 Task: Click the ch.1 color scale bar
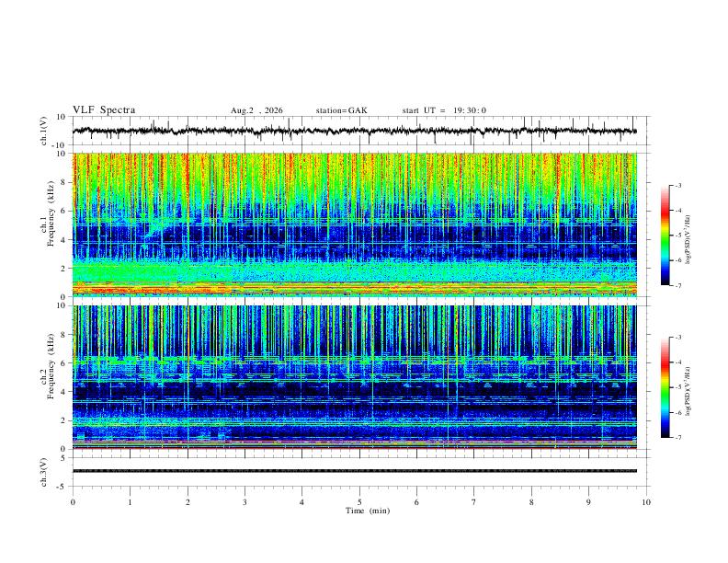(665, 236)
